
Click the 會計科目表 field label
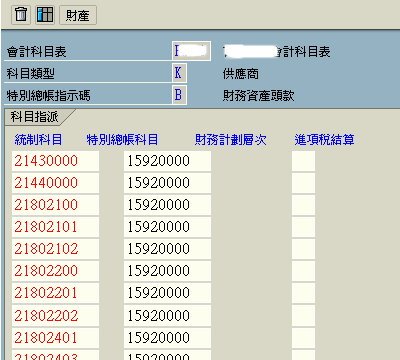(37, 52)
